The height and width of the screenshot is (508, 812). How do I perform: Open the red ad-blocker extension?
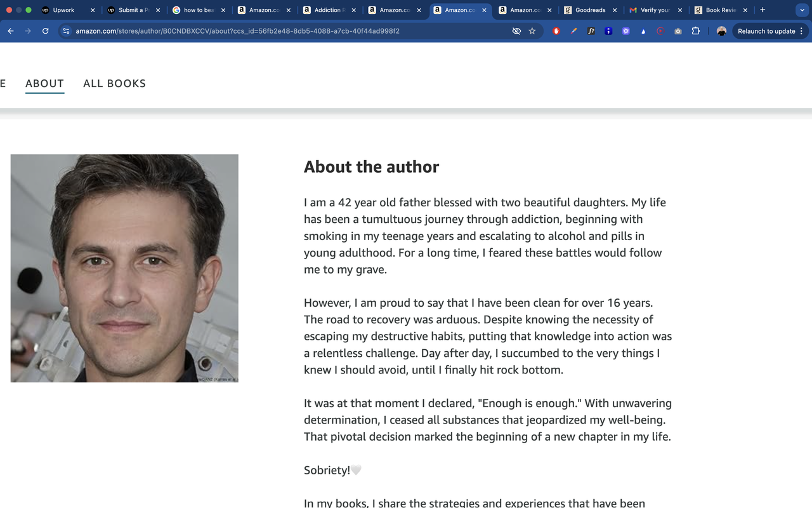[556, 30]
